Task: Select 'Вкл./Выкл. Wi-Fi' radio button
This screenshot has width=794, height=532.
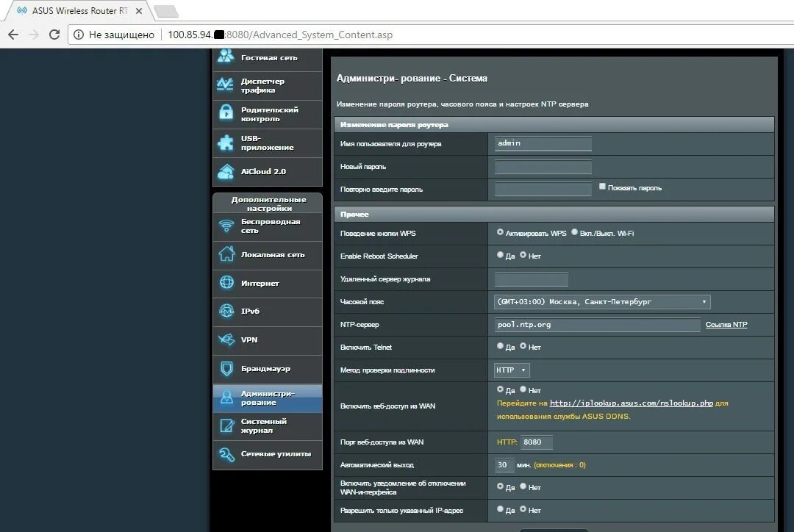Action: [x=574, y=232]
